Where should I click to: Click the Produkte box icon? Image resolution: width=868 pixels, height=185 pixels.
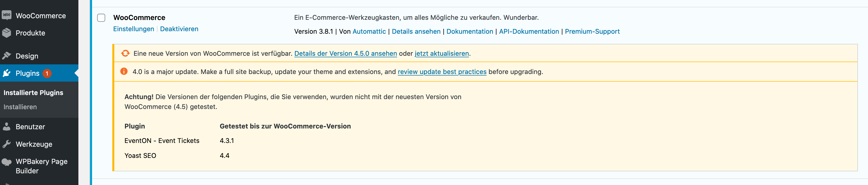(6, 33)
